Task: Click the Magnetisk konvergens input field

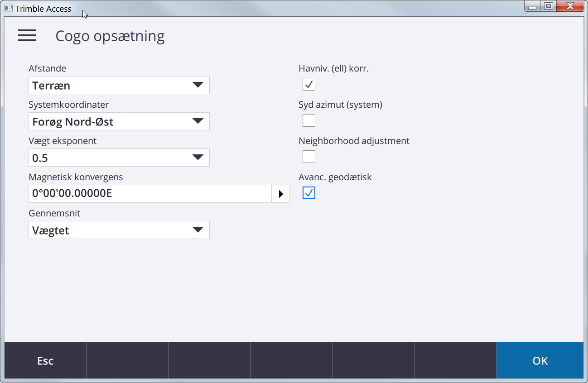Action: click(x=150, y=194)
